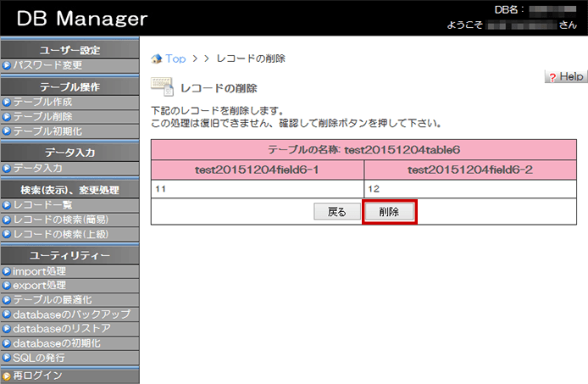This screenshot has height=384, width=588.
Task: Click the Help icon button
Action: point(565,76)
